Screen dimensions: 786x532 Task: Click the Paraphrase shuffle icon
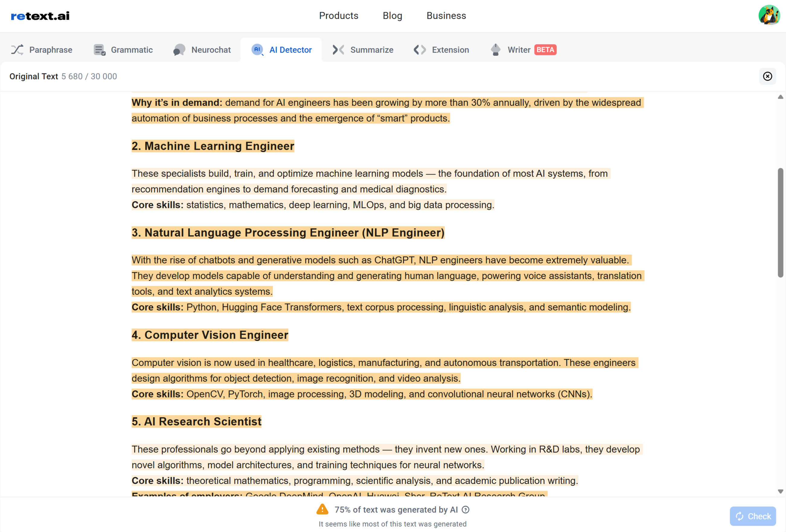point(17,50)
